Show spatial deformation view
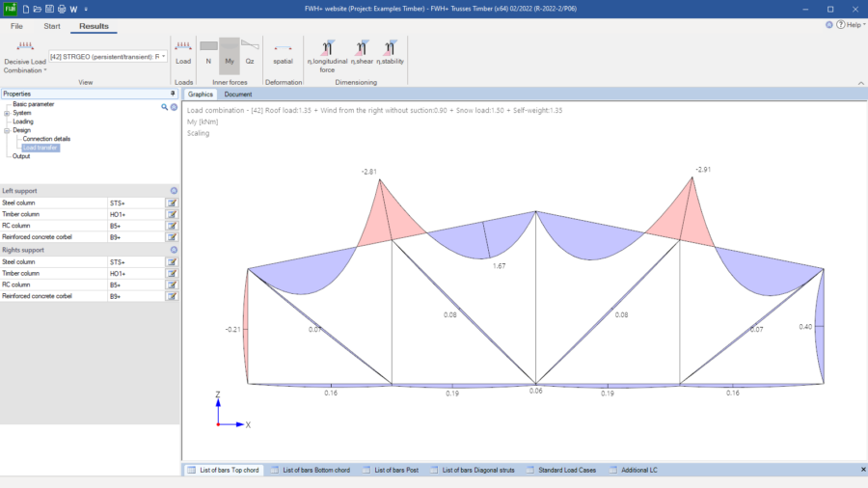The height and width of the screenshot is (488, 868). [283, 51]
